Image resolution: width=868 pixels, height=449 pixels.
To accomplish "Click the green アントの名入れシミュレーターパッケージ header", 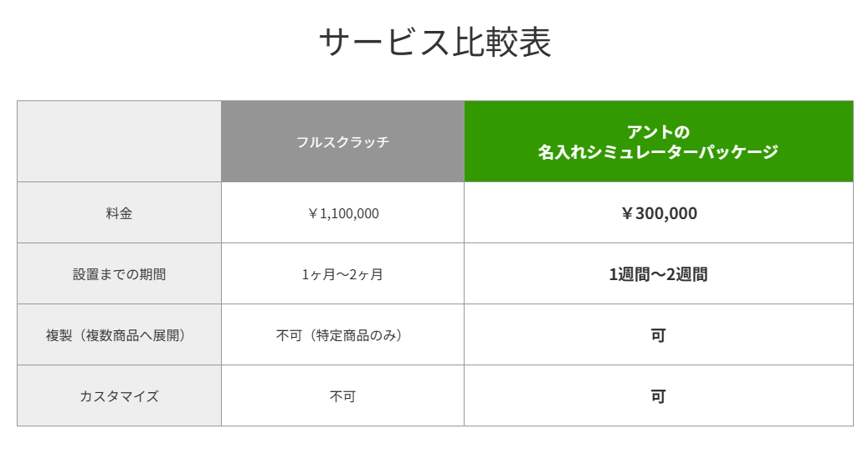I will coord(658,141).
